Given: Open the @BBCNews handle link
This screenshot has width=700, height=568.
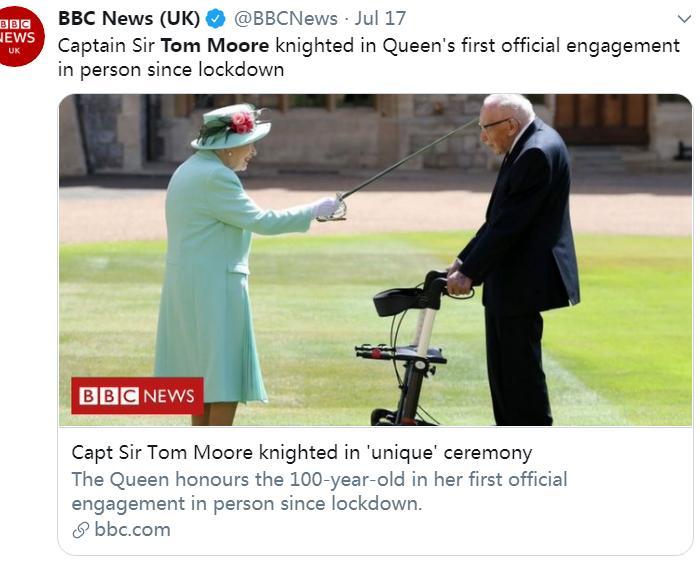Looking at the screenshot, I should tap(286, 19).
